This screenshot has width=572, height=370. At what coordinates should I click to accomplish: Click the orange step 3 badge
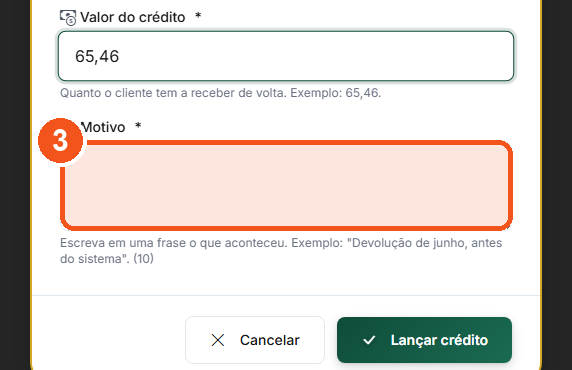tap(61, 140)
